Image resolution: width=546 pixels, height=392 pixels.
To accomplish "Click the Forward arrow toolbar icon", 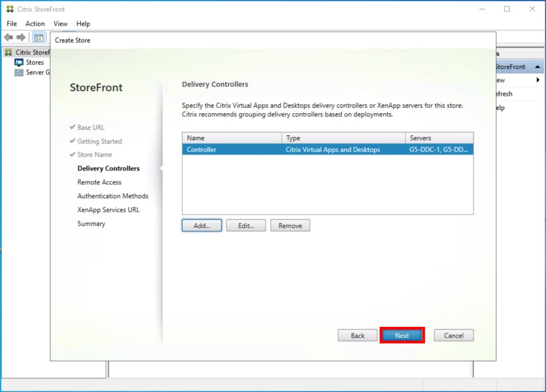I will pyautogui.click(x=21, y=37).
